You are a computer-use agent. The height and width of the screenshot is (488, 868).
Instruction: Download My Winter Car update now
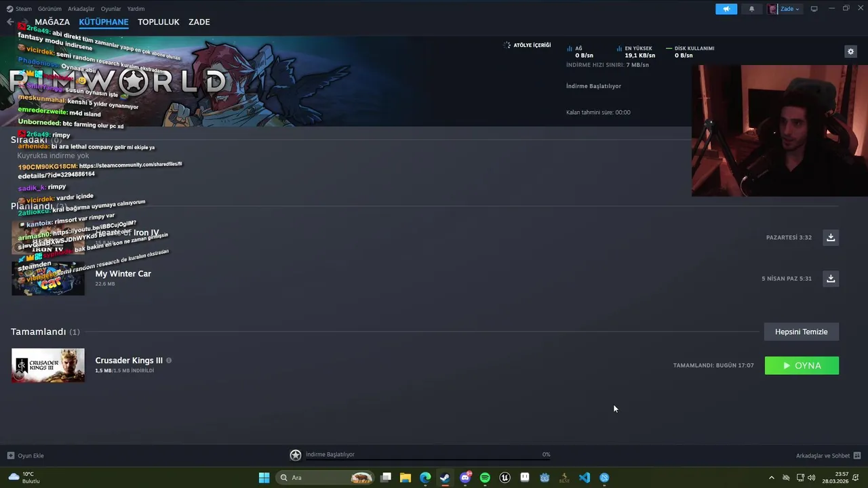pos(831,279)
